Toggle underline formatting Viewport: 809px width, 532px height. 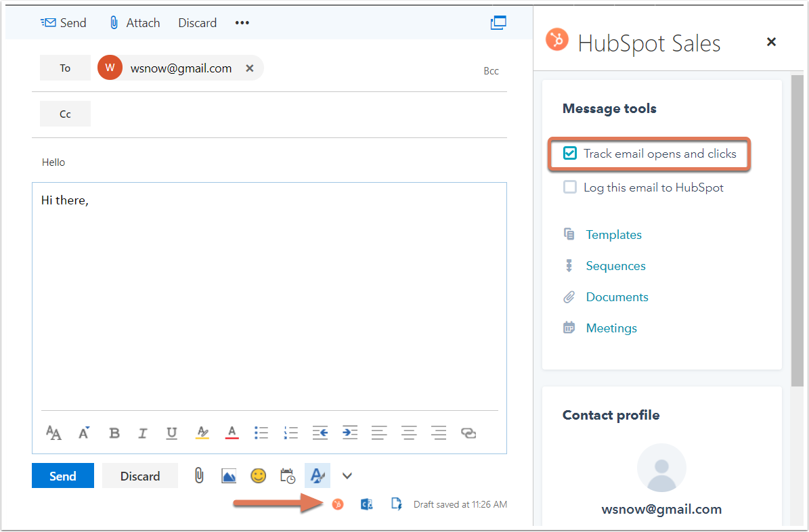pyautogui.click(x=172, y=433)
